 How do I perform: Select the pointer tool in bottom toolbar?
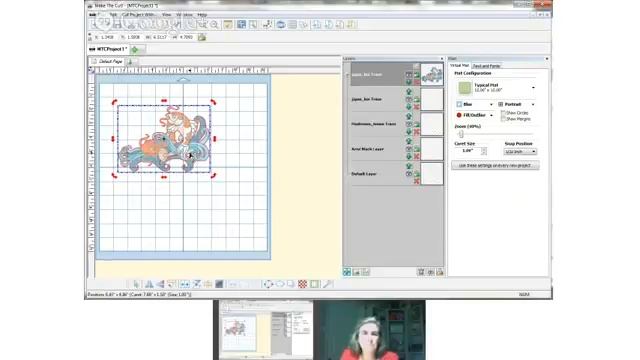136,284
